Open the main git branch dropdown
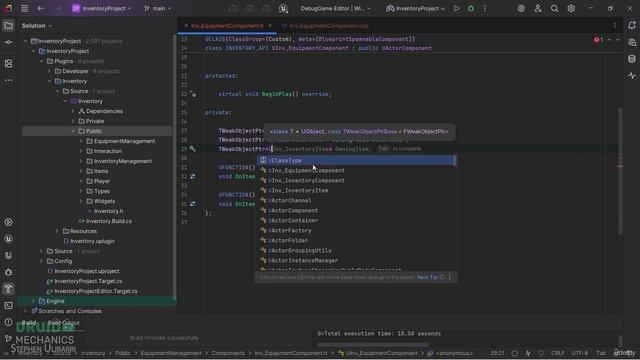 point(158,8)
